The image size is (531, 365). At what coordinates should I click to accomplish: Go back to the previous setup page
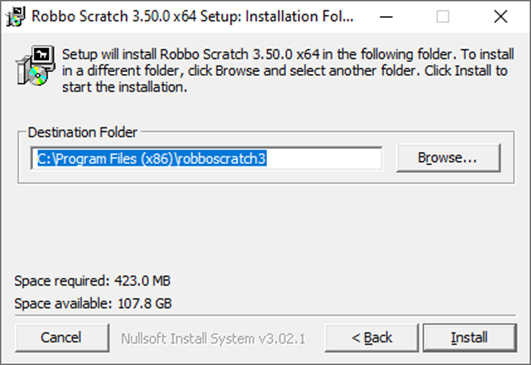point(371,338)
